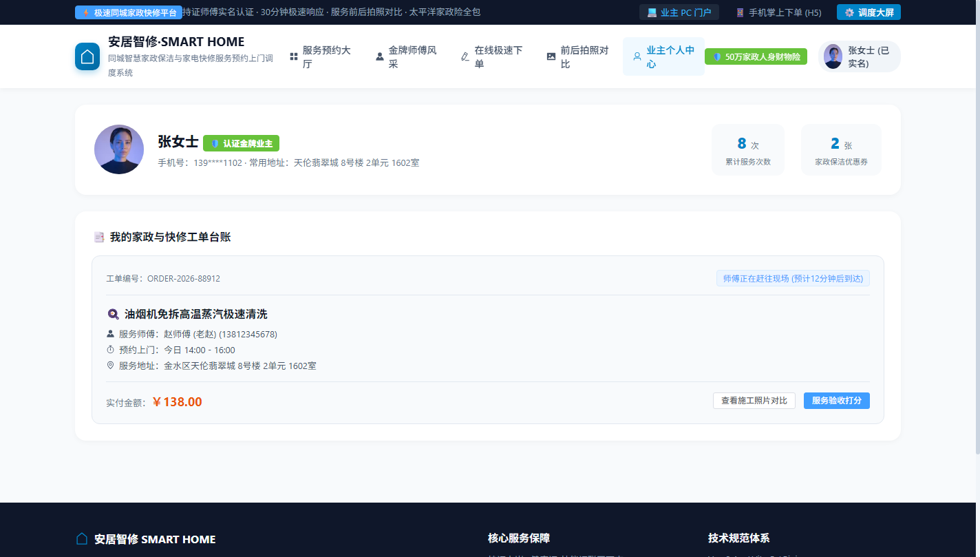
Task: Open the 调度大屏 button
Action: coord(869,12)
